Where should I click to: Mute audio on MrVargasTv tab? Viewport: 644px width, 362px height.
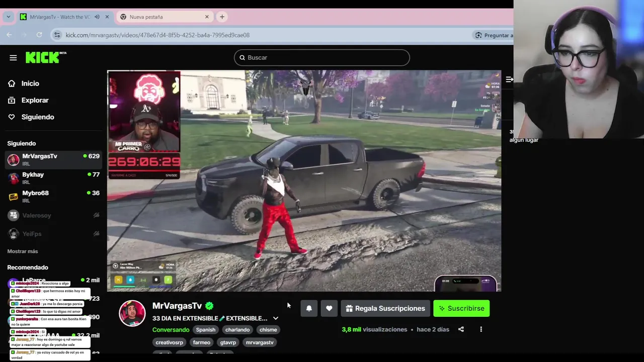[x=97, y=17]
